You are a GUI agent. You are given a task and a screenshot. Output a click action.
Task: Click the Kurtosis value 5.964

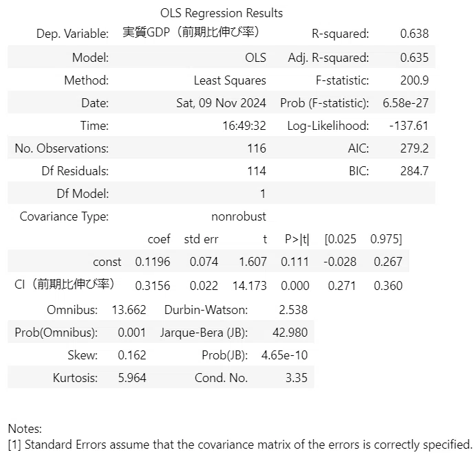132,378
